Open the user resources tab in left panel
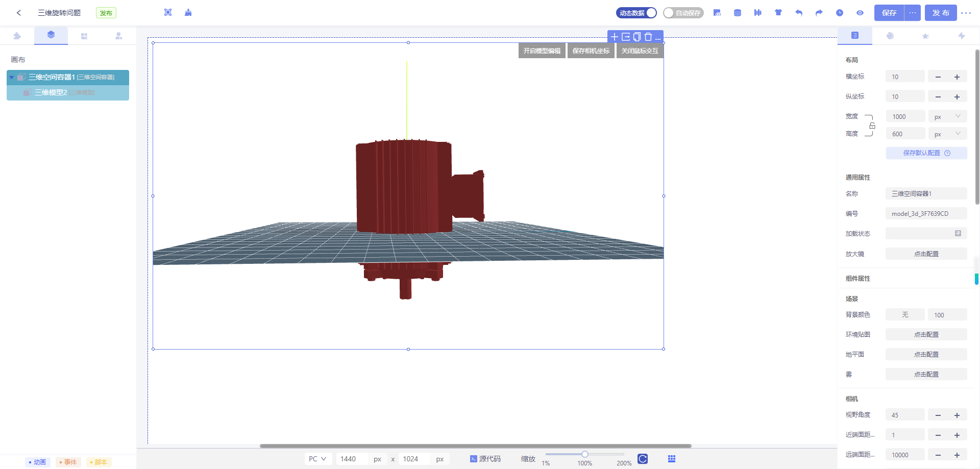 (x=118, y=36)
